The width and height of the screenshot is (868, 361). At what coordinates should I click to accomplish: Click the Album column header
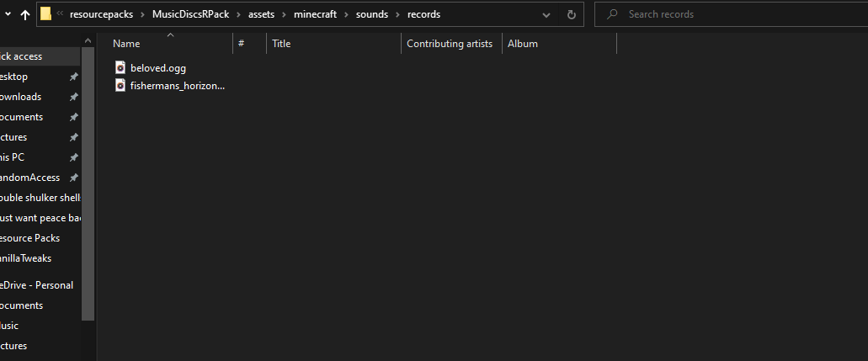tap(523, 44)
